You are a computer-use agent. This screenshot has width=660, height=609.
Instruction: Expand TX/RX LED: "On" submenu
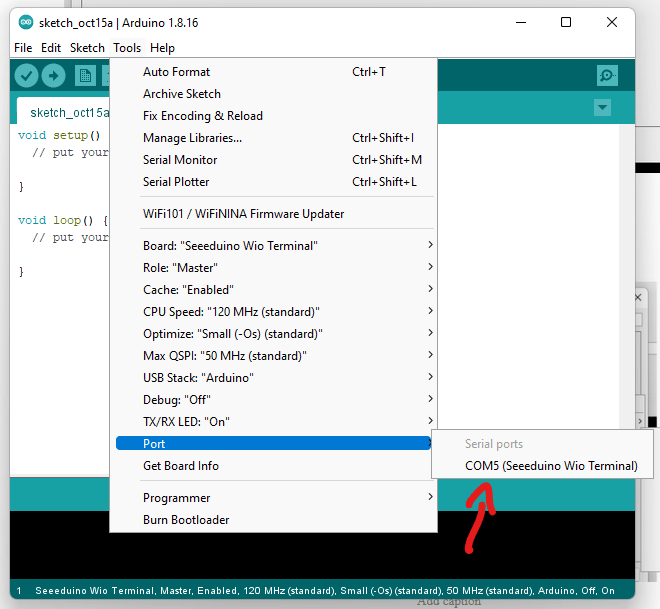pos(273,422)
